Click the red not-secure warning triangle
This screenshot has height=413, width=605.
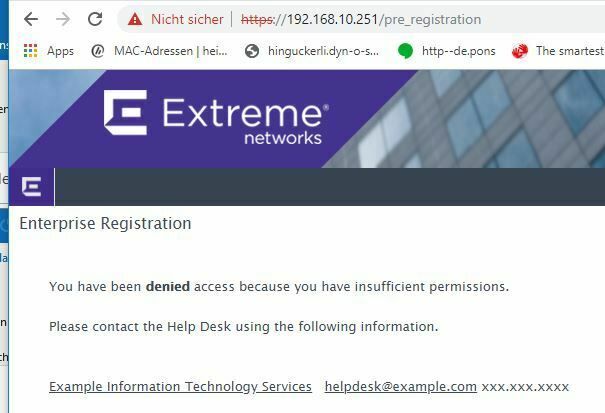coord(135,19)
